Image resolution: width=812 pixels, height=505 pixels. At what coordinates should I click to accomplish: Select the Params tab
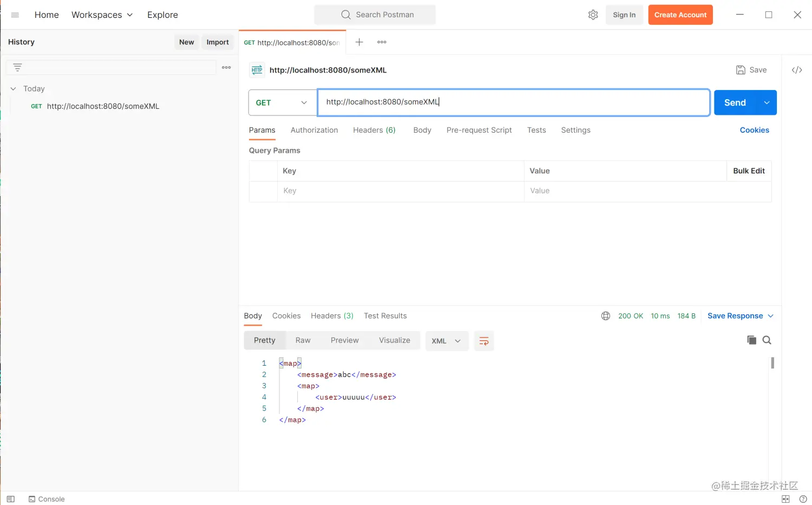(x=262, y=130)
